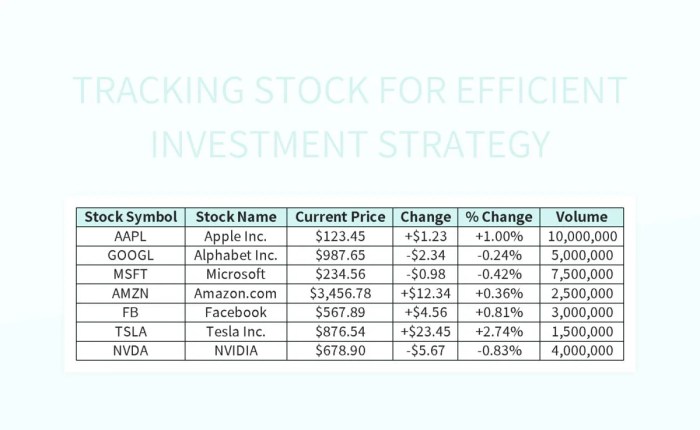Screen dimensions: 700x430
Task: Click the FB symbol cell
Action: 131,312
